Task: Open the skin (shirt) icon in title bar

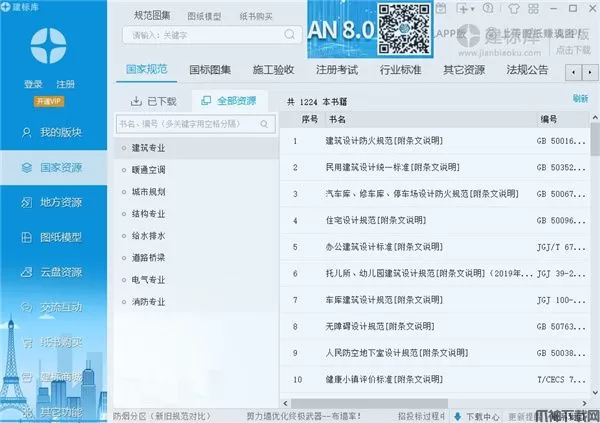Action: (x=513, y=8)
